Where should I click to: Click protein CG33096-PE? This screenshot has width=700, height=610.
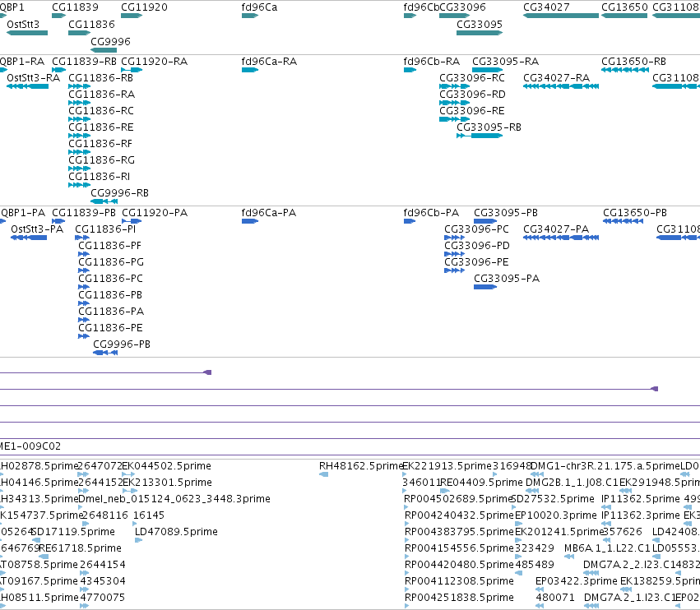477,262
